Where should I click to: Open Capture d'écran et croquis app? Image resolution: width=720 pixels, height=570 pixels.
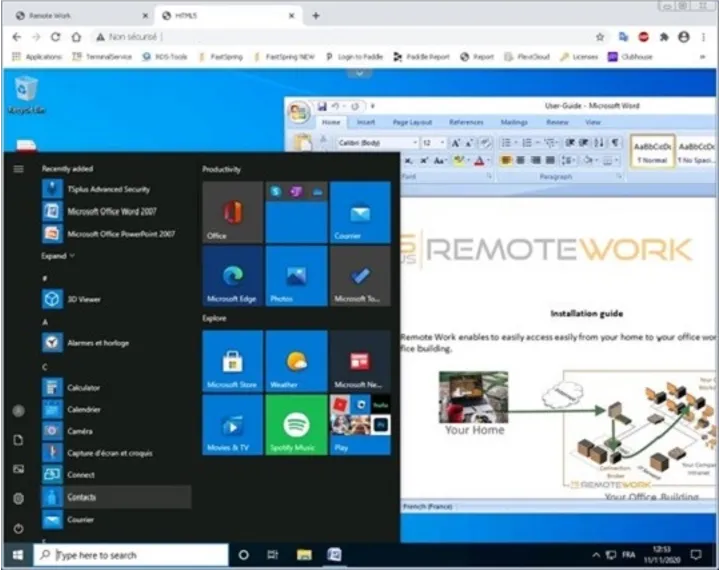point(116,453)
